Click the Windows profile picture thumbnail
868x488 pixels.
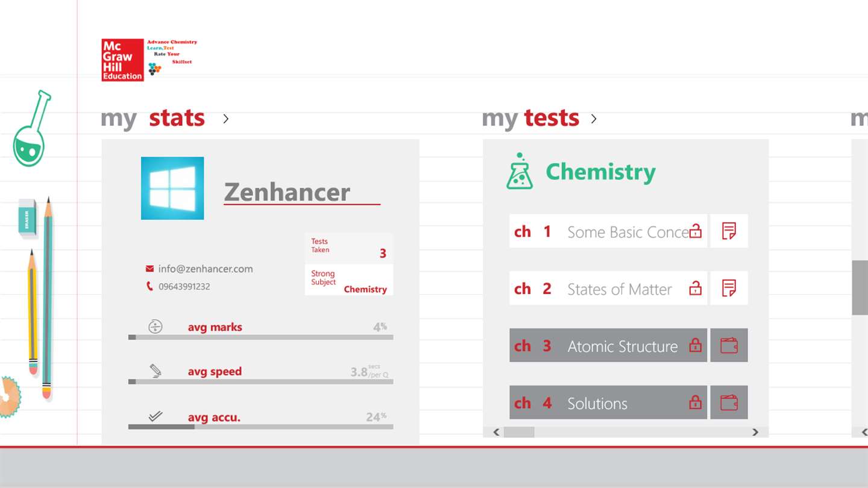(172, 189)
